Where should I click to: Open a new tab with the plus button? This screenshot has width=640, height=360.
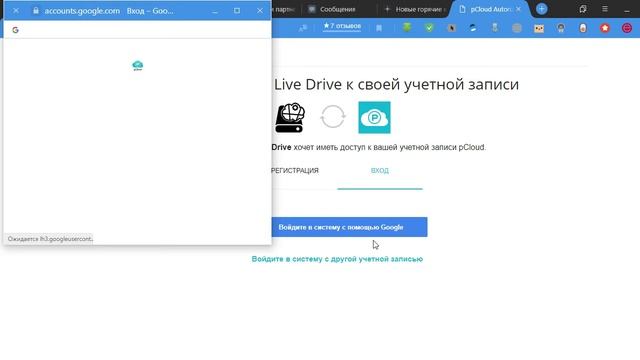[542, 9]
